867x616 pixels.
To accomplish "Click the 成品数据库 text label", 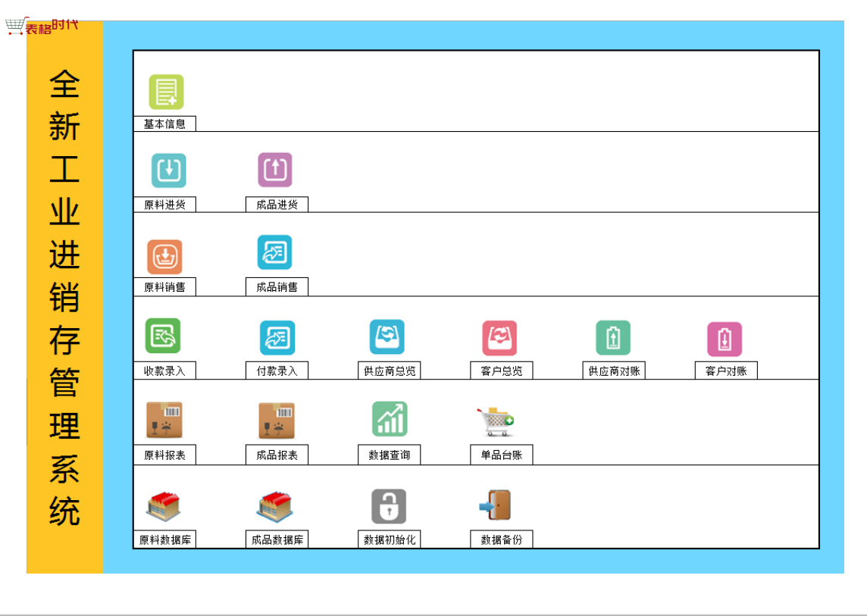I will (x=277, y=540).
